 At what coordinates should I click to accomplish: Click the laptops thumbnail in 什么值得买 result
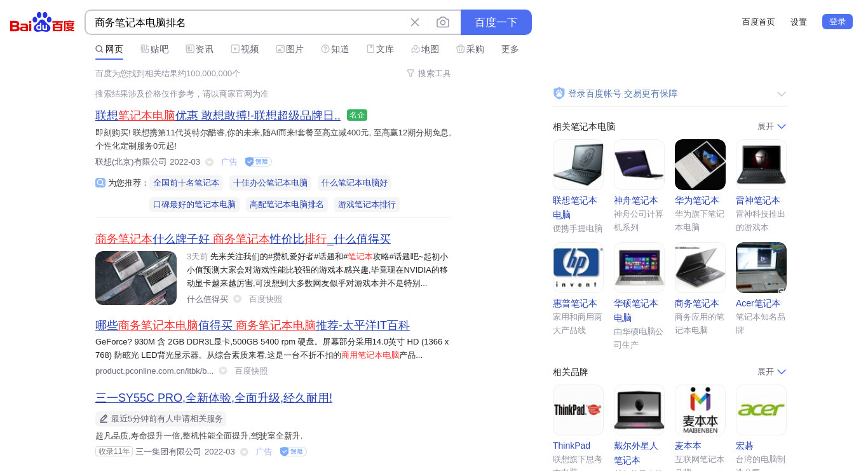(x=136, y=278)
